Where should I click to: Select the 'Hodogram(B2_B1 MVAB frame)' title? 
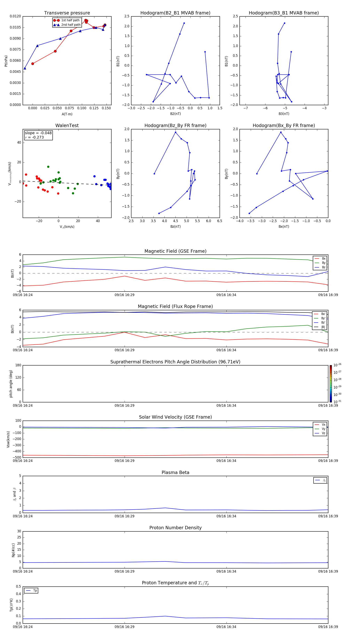[x=175, y=13]
